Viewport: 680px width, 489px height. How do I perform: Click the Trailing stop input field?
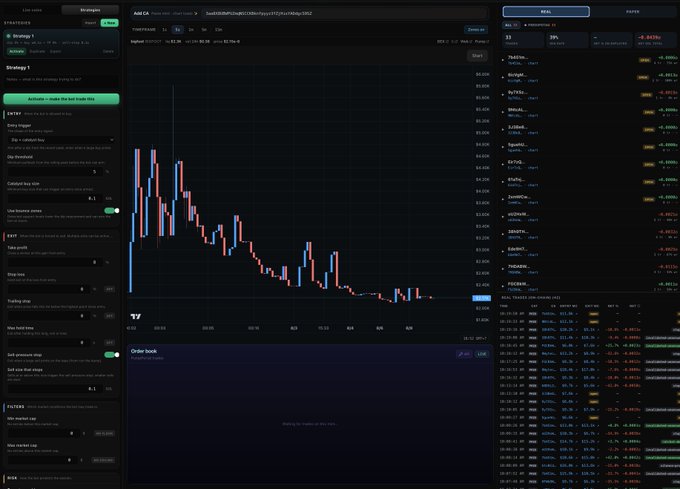49,316
